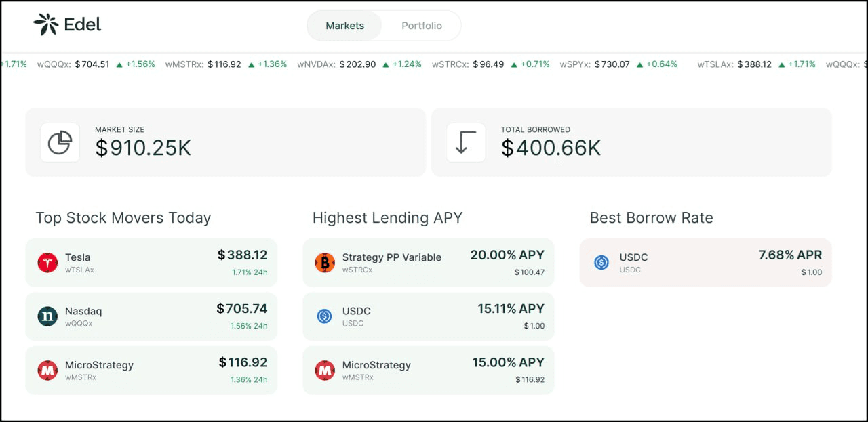Open the Nasdaq wQQQx mover card
This screenshot has height=422, width=868.
(x=151, y=316)
